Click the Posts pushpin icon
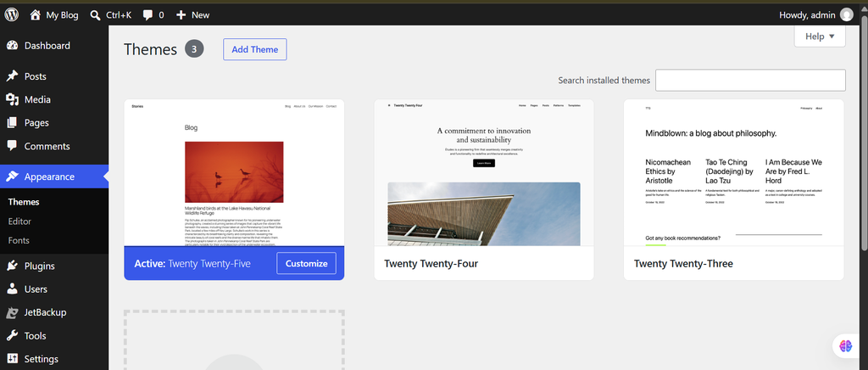 [x=12, y=76]
